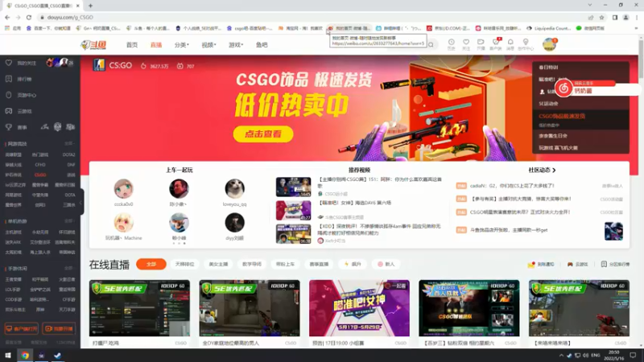Click the Douyu logo in header
Image resolution: width=644 pixels, height=362 pixels.
(93, 45)
